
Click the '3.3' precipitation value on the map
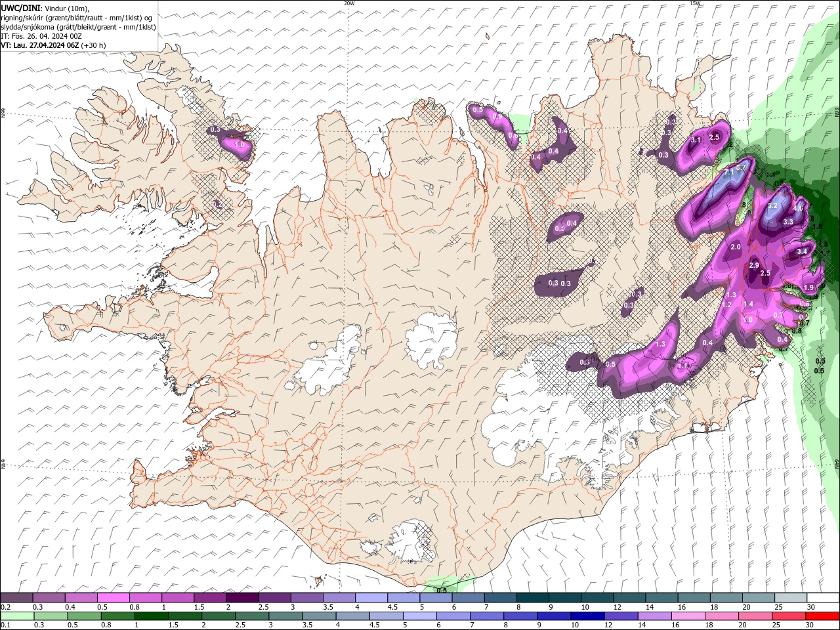(x=788, y=222)
